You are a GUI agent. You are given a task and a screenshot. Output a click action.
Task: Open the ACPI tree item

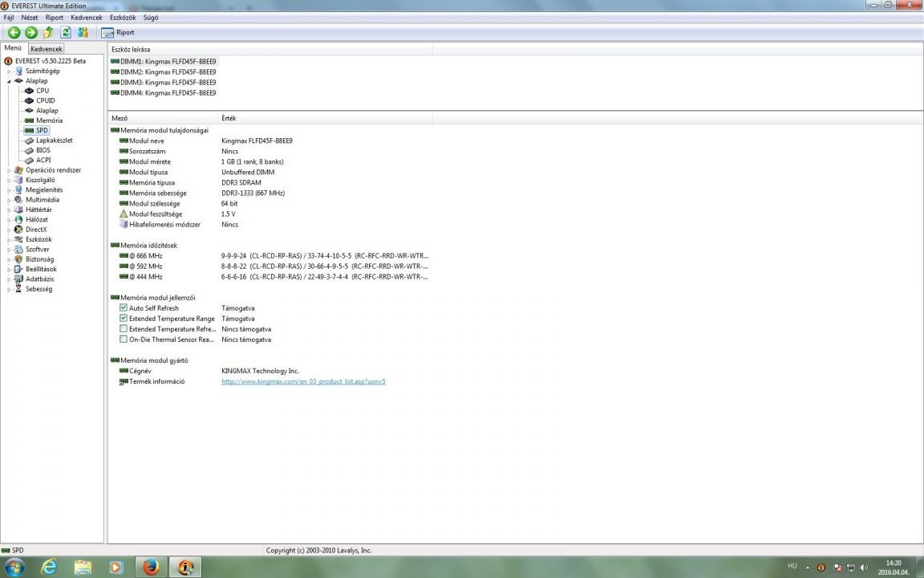click(x=43, y=160)
